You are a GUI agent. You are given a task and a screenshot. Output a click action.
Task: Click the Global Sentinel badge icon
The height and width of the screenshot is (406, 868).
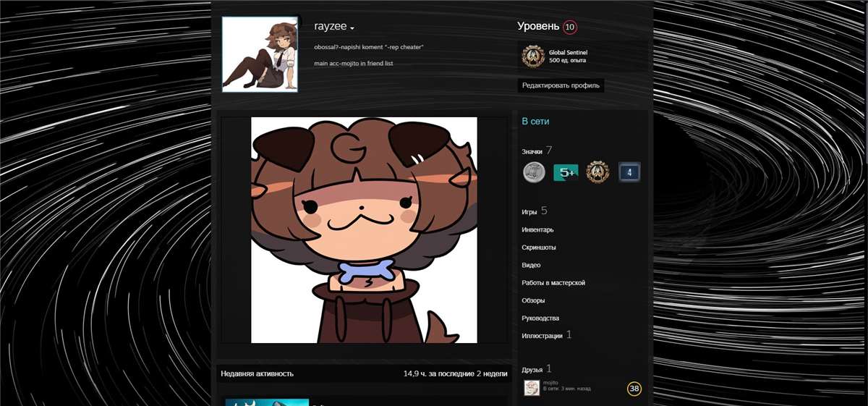coord(533,56)
